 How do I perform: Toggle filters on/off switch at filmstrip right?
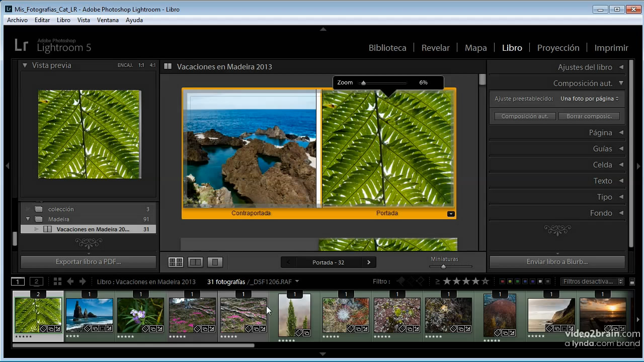pyautogui.click(x=632, y=282)
